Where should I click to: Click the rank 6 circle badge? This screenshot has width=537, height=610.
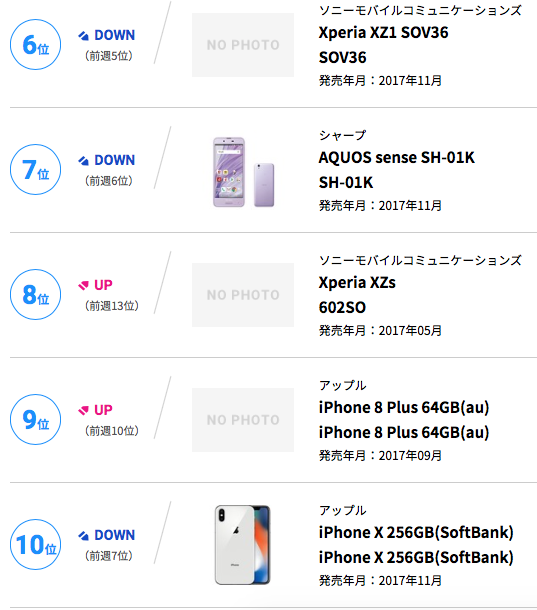click(35, 44)
